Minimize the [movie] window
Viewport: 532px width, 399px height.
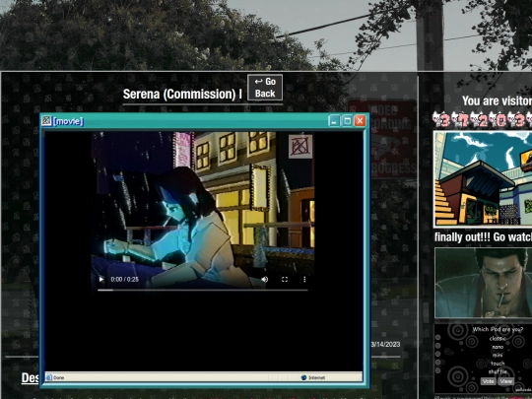pos(334,121)
